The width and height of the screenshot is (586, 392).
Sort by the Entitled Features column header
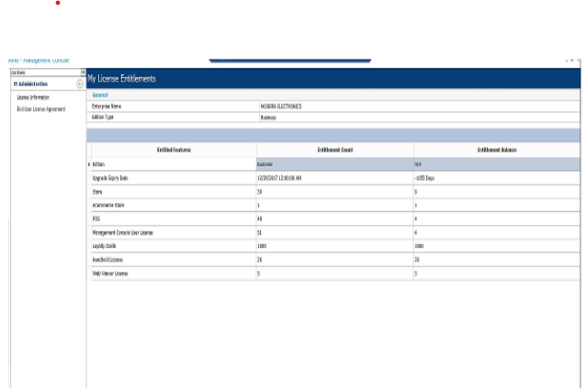pyautogui.click(x=173, y=149)
